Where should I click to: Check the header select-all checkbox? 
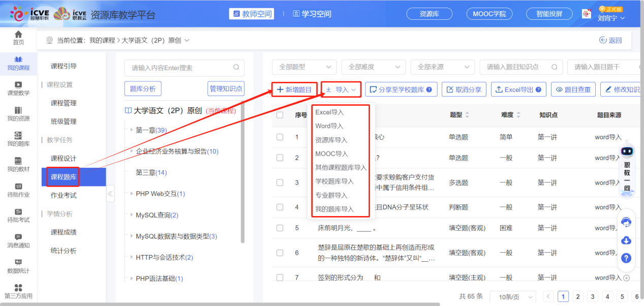coord(280,115)
